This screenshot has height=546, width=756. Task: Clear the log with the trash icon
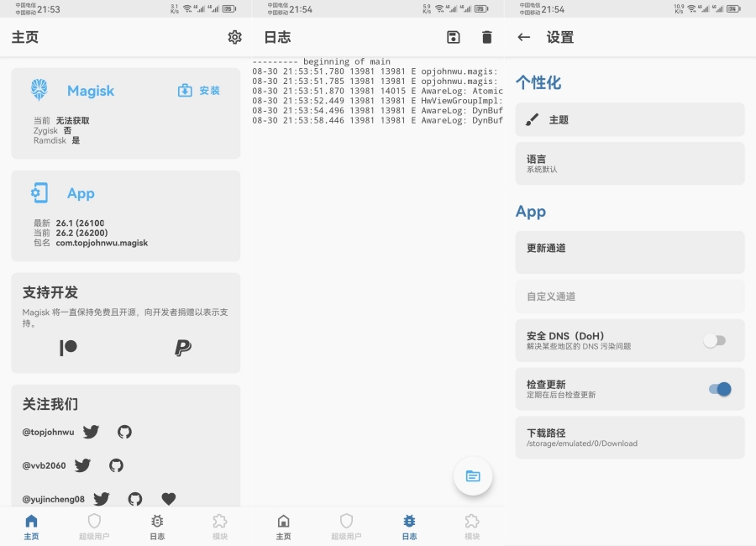click(487, 37)
